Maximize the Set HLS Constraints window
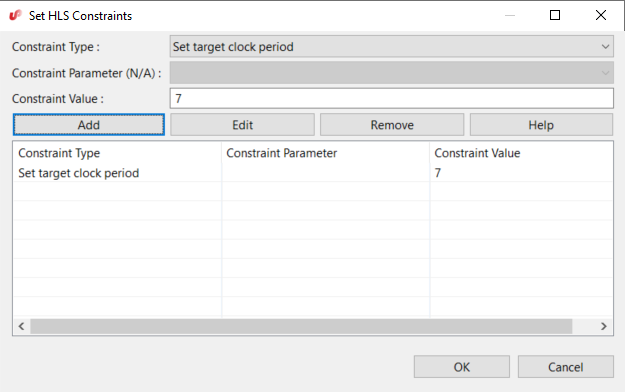625x392 pixels. coord(555,15)
